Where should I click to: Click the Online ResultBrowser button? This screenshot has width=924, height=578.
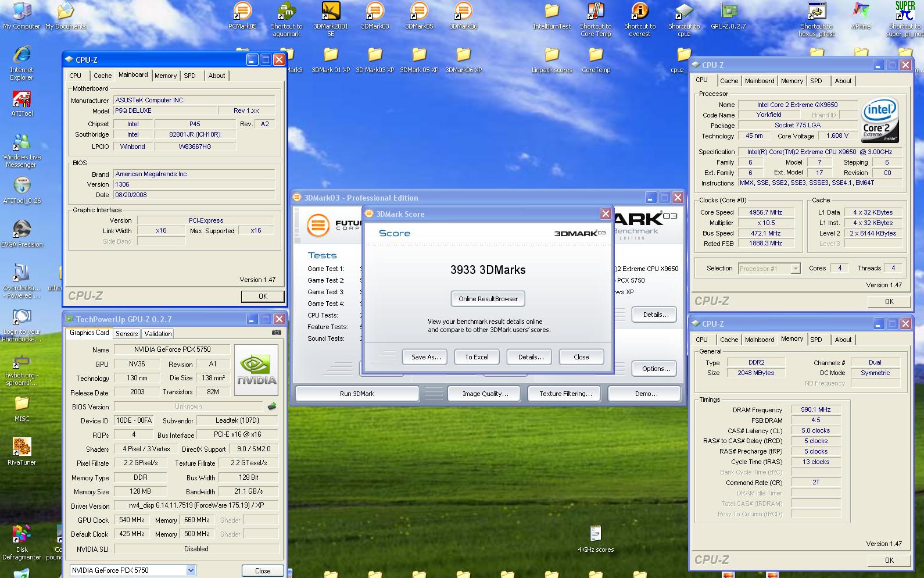pos(488,299)
